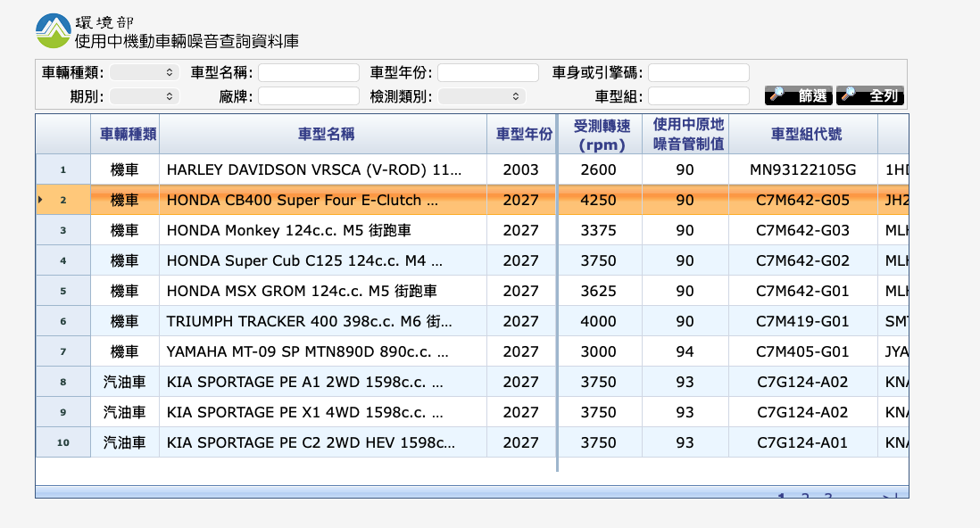
Task: Click model group code C7M642-G03
Action: (802, 231)
